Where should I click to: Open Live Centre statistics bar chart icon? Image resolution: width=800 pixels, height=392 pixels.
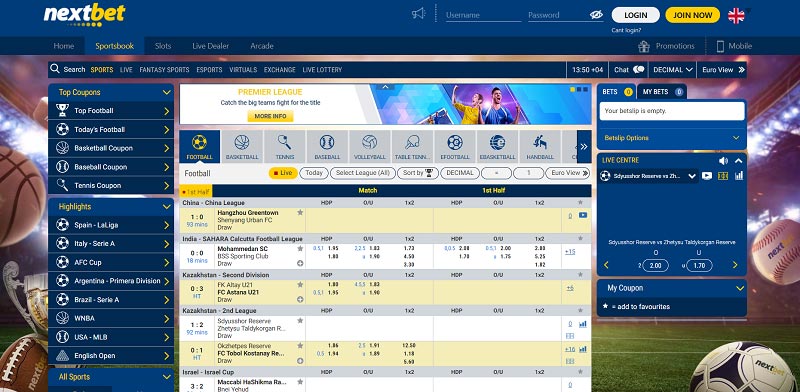pyautogui.click(x=739, y=176)
